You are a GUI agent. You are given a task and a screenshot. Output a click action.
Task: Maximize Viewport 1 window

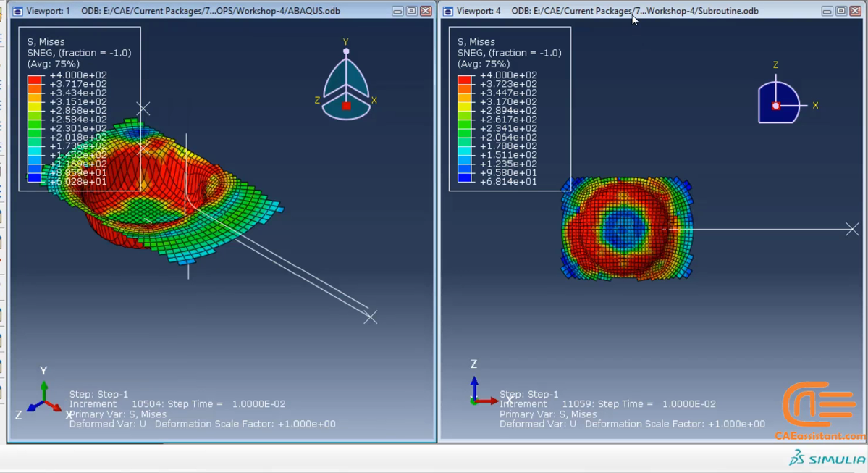(412, 11)
